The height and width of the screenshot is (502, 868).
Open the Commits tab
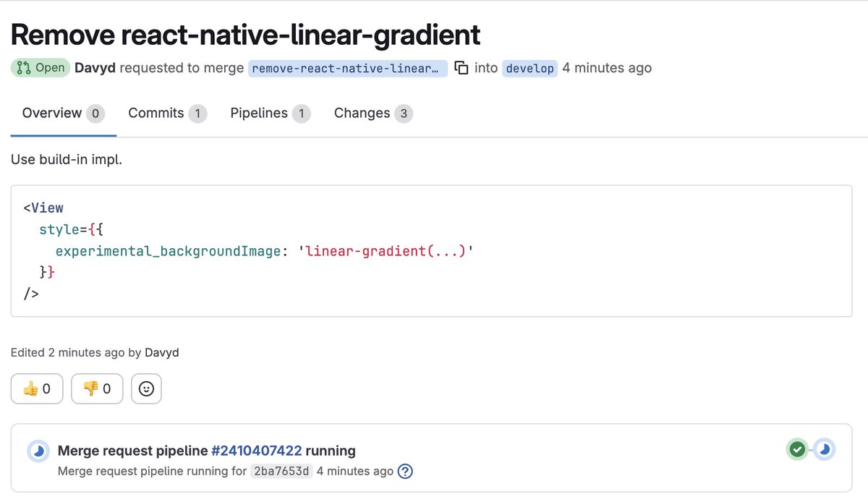(167, 114)
